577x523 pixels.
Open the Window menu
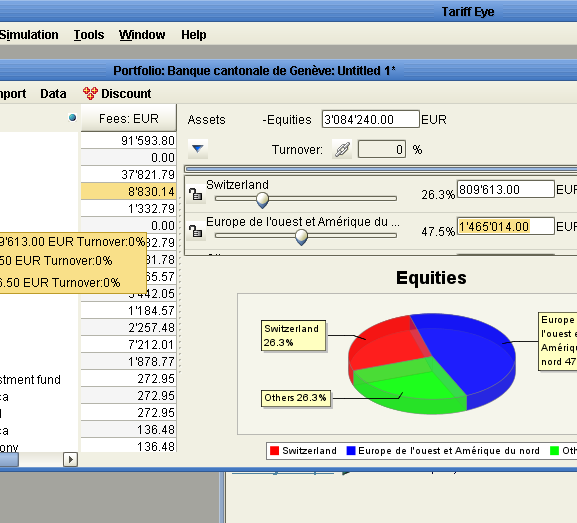coord(142,35)
